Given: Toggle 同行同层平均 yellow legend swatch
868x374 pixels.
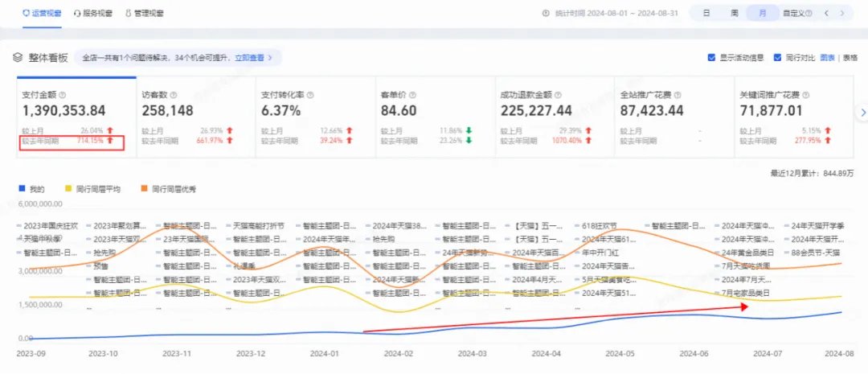Looking at the screenshot, I should tap(68, 190).
